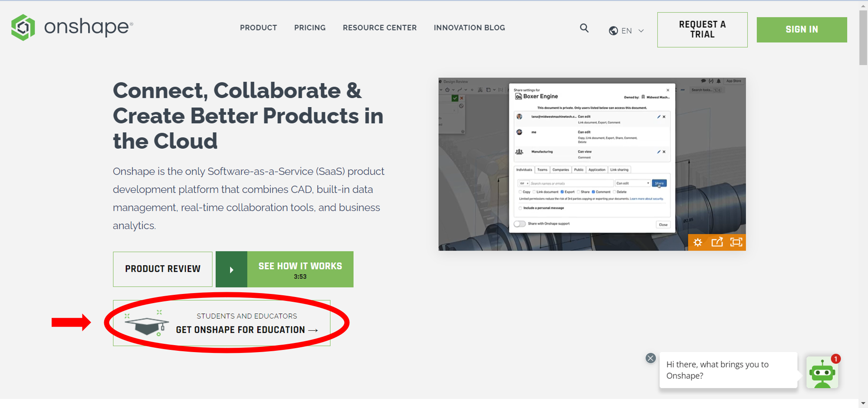Switch to the Teams tab

pyautogui.click(x=542, y=170)
